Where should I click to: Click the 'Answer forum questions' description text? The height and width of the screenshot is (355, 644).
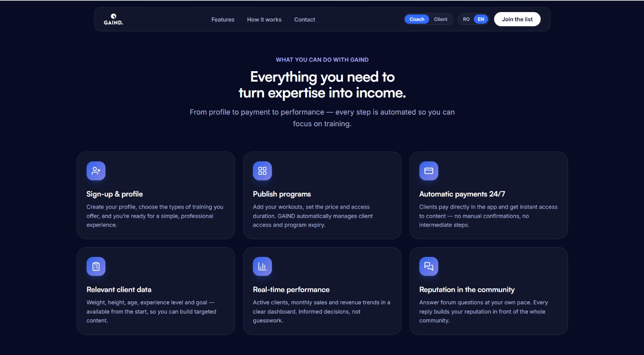pos(483,312)
